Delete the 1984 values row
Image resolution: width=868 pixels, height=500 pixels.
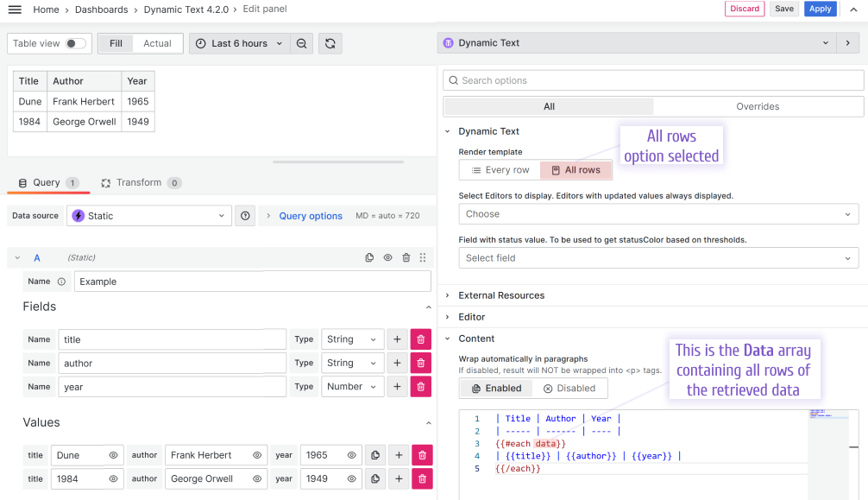(x=422, y=478)
